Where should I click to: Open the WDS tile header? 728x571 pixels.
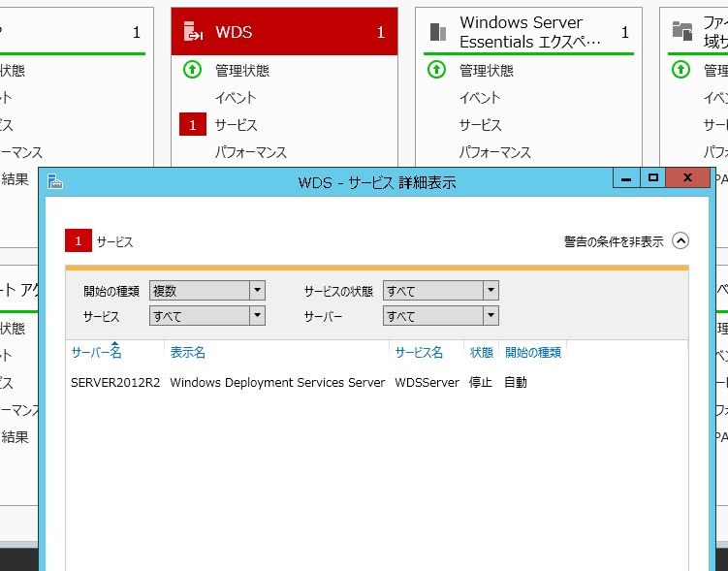pos(284,32)
